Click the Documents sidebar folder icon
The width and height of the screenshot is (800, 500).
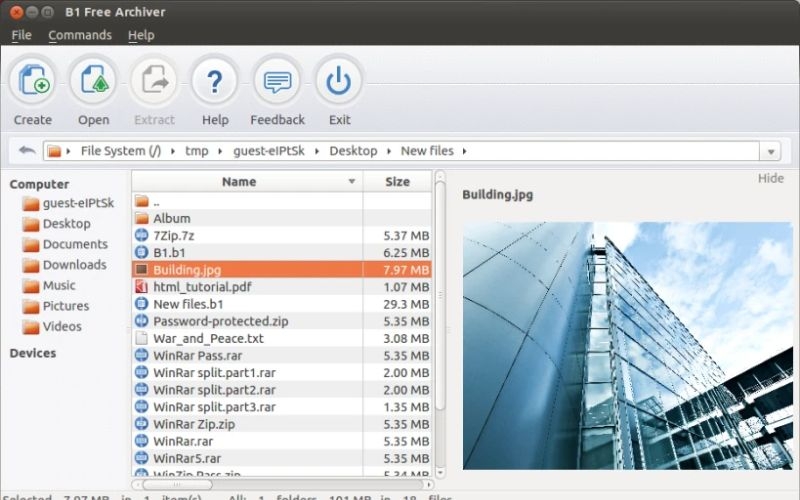point(31,244)
